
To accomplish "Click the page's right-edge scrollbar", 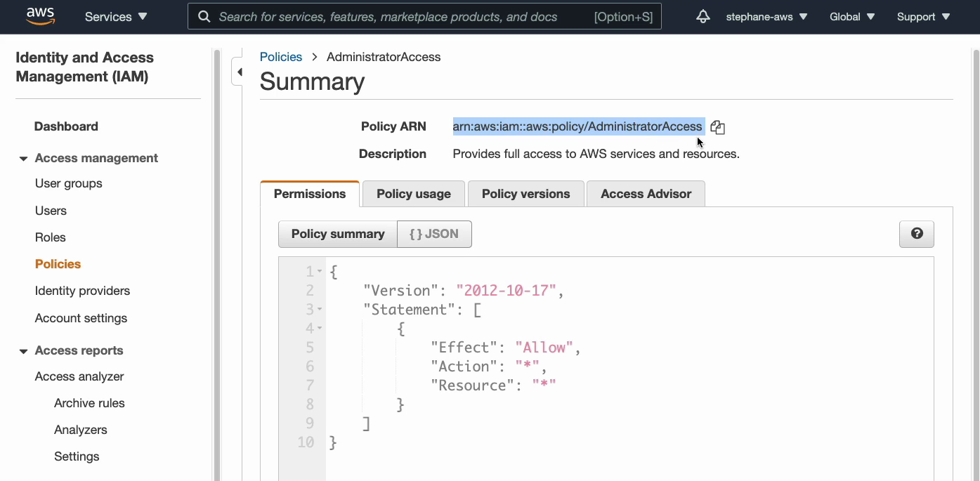I will coord(976,264).
